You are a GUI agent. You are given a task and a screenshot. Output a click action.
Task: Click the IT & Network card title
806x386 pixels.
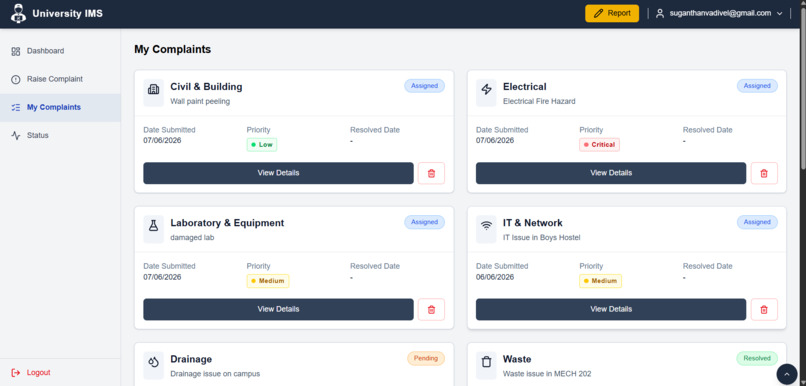click(x=533, y=223)
